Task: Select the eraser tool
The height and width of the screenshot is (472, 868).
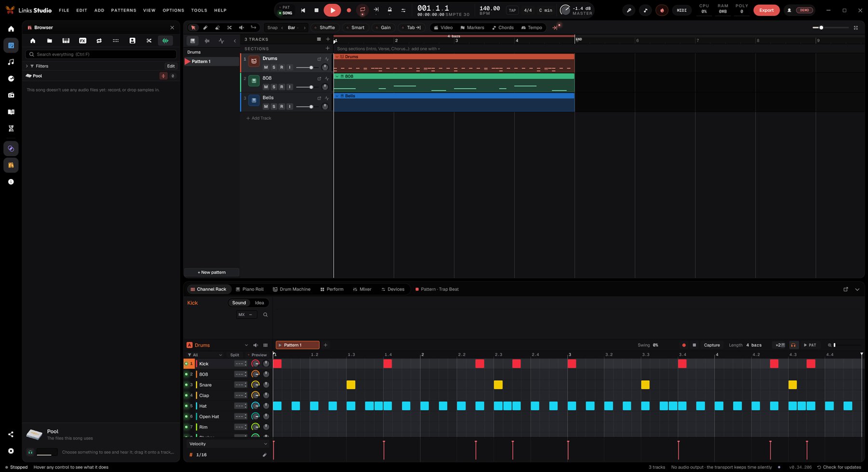Action: (217, 28)
